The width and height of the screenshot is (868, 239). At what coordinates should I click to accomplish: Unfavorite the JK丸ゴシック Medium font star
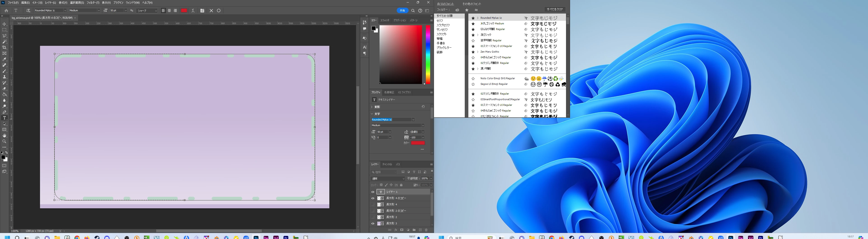point(473,24)
